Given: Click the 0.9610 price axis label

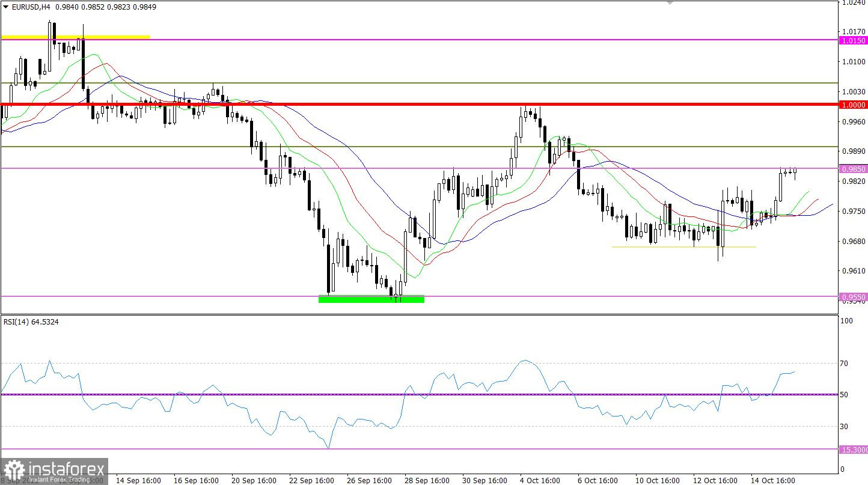Looking at the screenshot, I should click(x=854, y=271).
